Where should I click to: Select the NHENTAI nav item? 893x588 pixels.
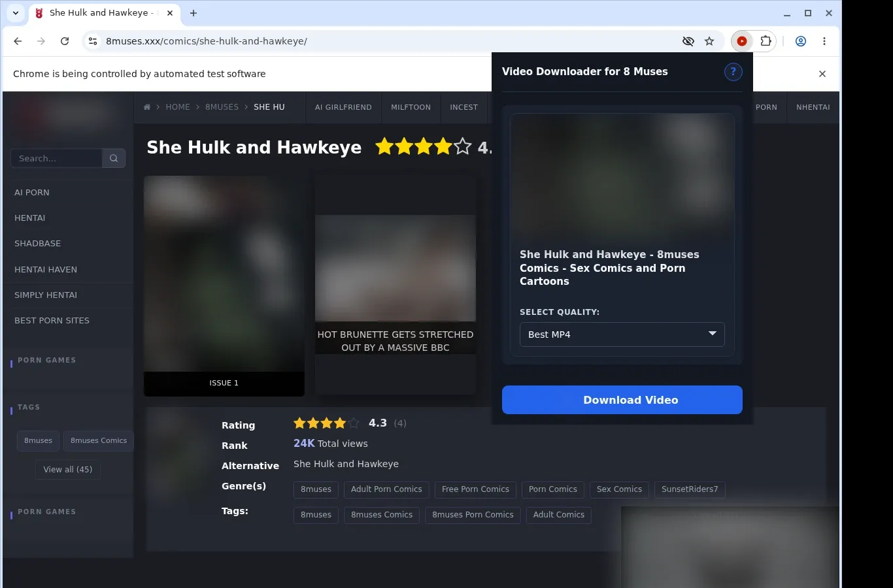[813, 107]
